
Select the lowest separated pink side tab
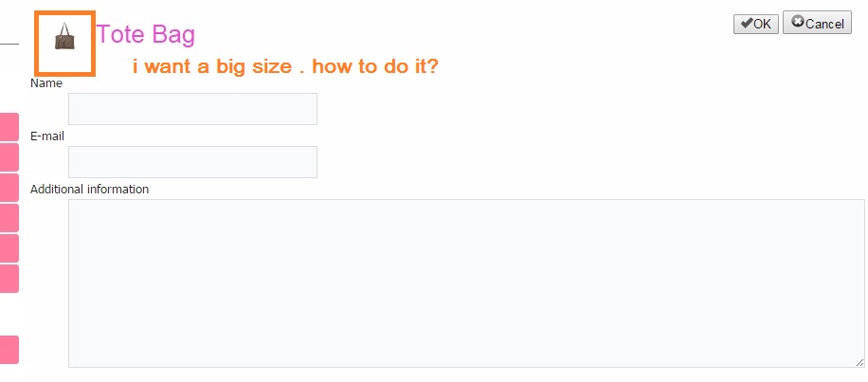click(x=9, y=350)
